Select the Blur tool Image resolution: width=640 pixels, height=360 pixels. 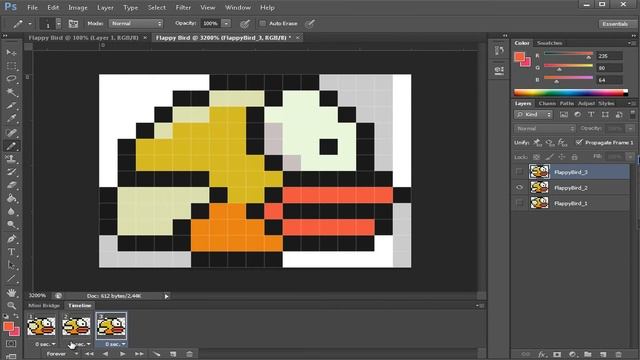coord(11,211)
